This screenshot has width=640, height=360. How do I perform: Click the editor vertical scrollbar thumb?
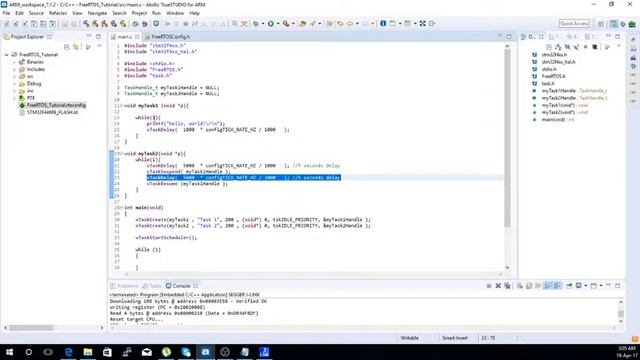pyautogui.click(x=507, y=139)
